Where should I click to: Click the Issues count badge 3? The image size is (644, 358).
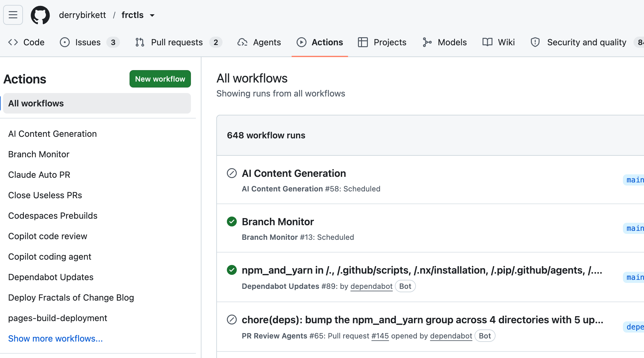(x=113, y=42)
